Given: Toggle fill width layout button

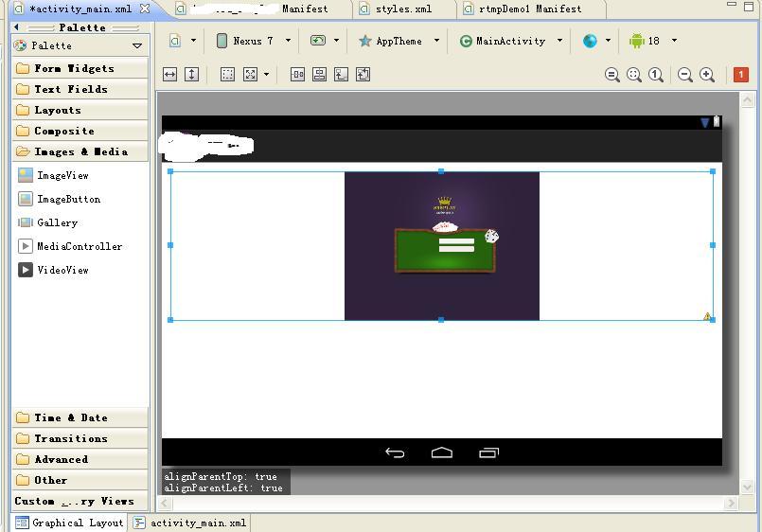Looking at the screenshot, I should coord(170,74).
